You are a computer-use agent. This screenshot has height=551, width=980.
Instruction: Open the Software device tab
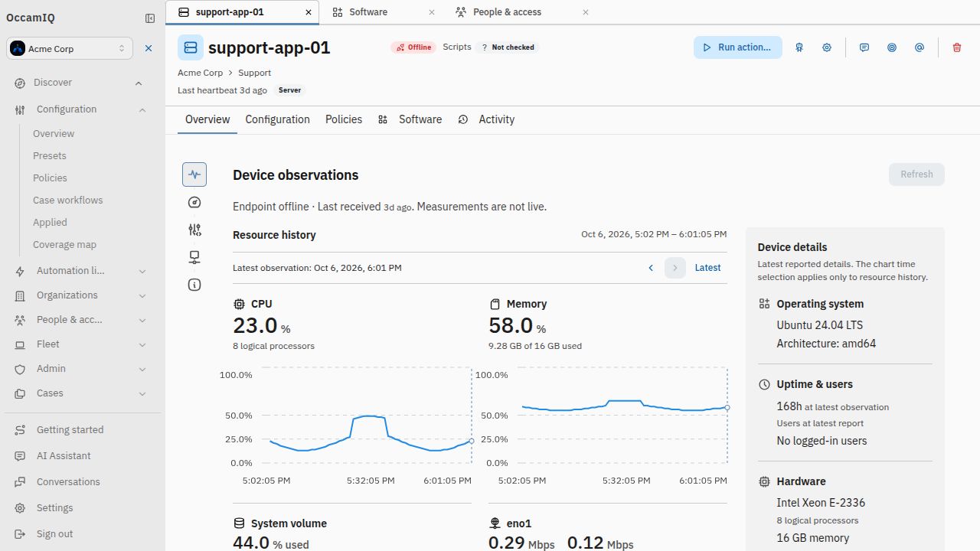tap(410, 119)
